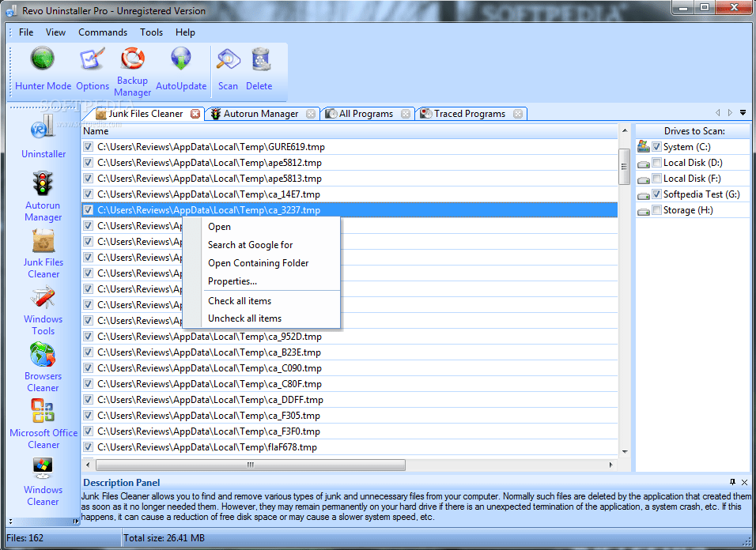Click the AutoUpdate globe icon

(181, 58)
